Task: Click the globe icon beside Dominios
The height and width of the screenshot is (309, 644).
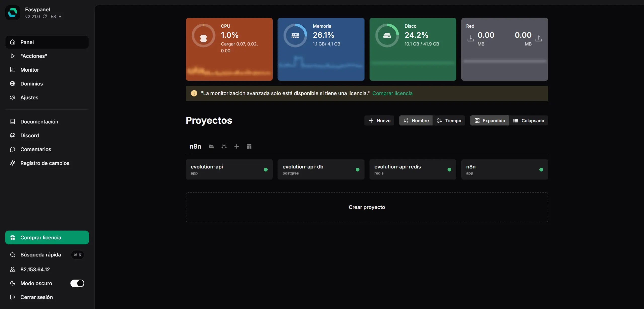Action: pos(13,83)
